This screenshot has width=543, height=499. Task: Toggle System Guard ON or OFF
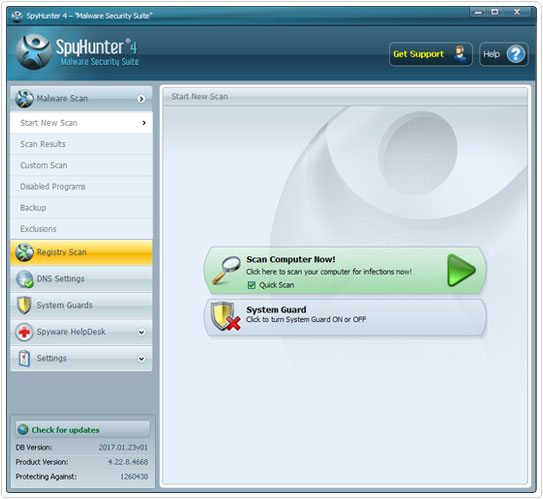(345, 317)
